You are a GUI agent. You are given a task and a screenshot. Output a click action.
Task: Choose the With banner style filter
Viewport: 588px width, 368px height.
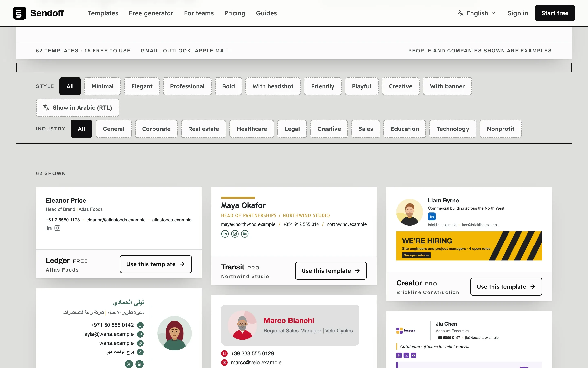447,86
